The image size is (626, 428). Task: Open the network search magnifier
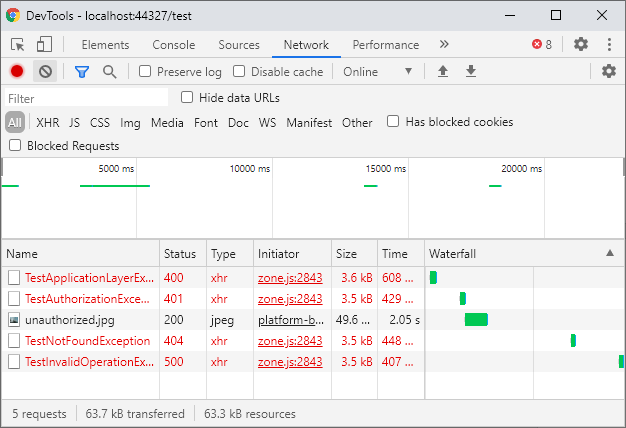pos(109,72)
